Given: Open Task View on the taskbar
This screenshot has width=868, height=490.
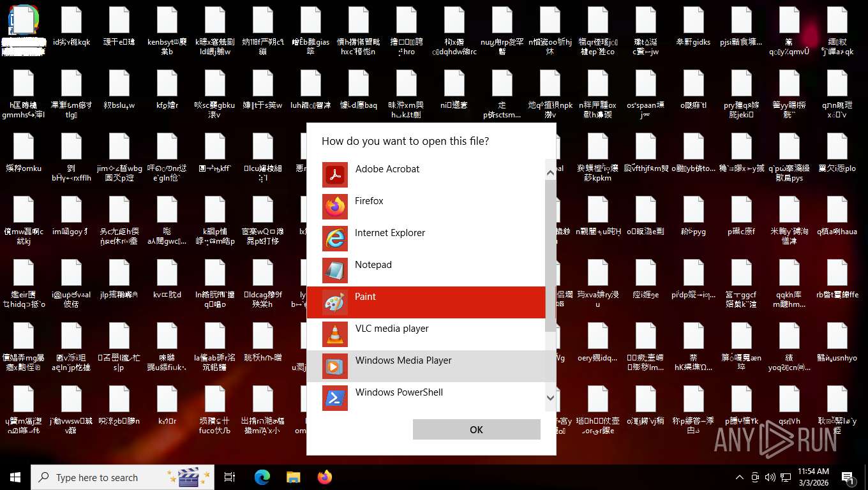Looking at the screenshot, I should [x=230, y=477].
